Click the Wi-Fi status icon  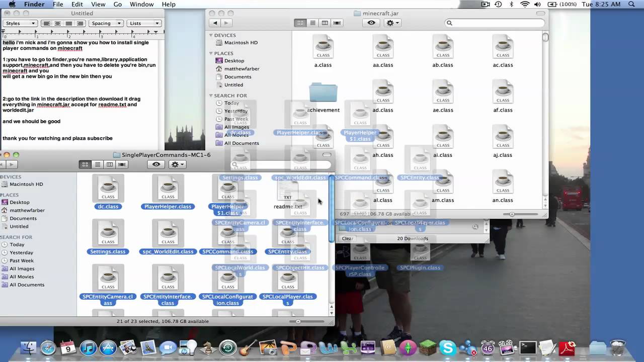point(525,5)
